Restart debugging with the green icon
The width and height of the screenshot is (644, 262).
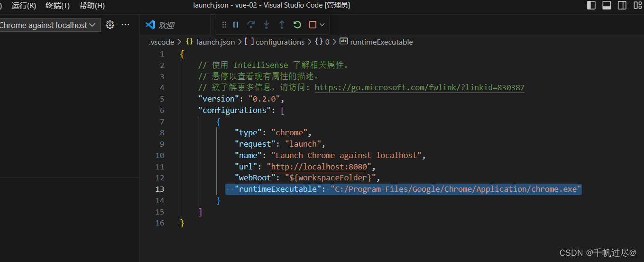tap(297, 25)
